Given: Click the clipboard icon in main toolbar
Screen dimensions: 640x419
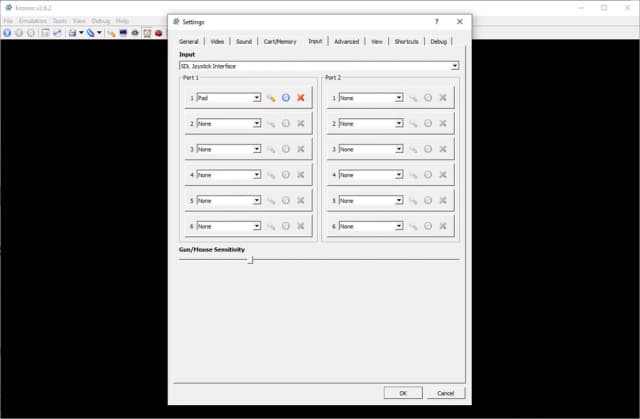Looking at the screenshot, I should tap(147, 33).
